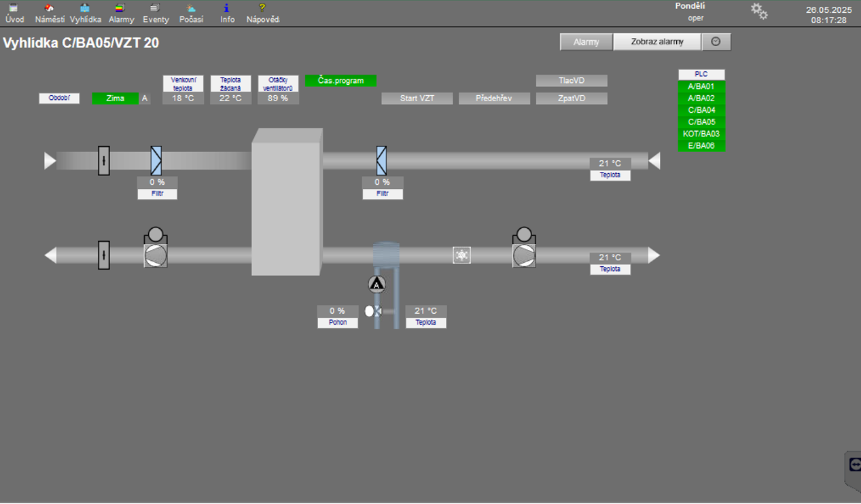Viewport: 861px width, 504px height.
Task: Click the 22 °C requested temperature field
Action: pos(230,98)
